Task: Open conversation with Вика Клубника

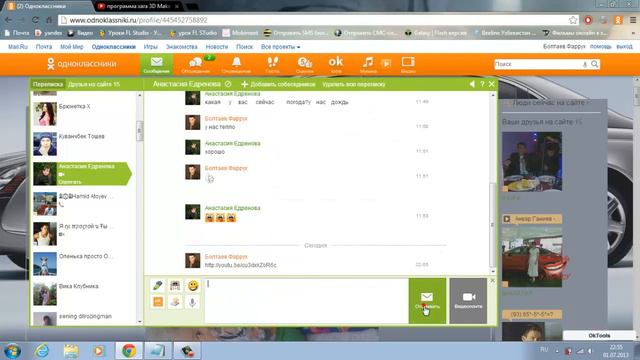Action: click(x=83, y=293)
